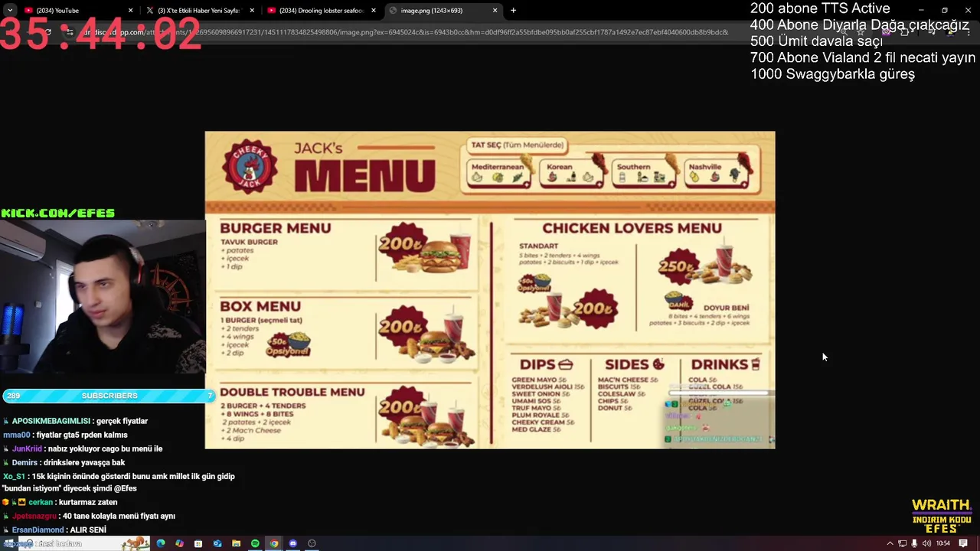Minimize the browser window
980x551 pixels.
921,10
